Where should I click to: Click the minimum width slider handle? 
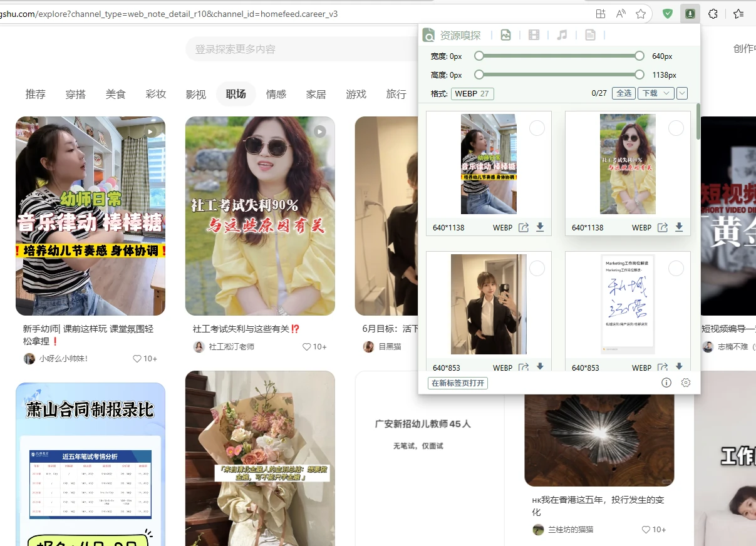pos(479,56)
